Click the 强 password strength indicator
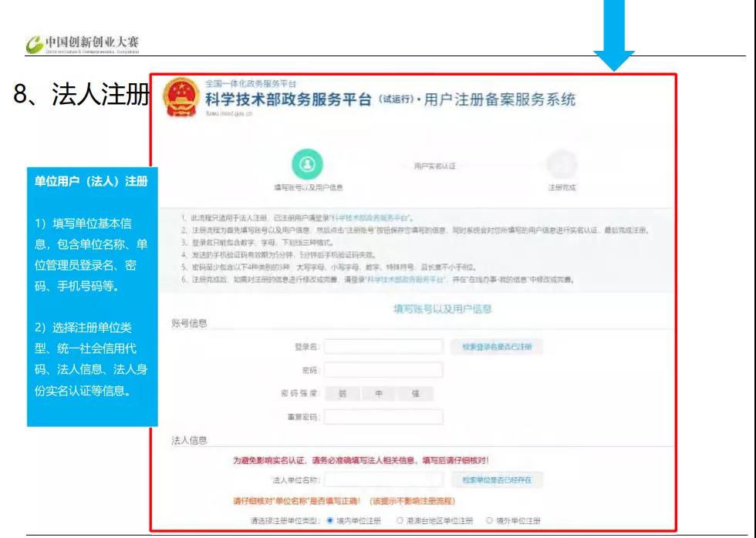Viewport: 756px width, 538px height. tap(415, 394)
